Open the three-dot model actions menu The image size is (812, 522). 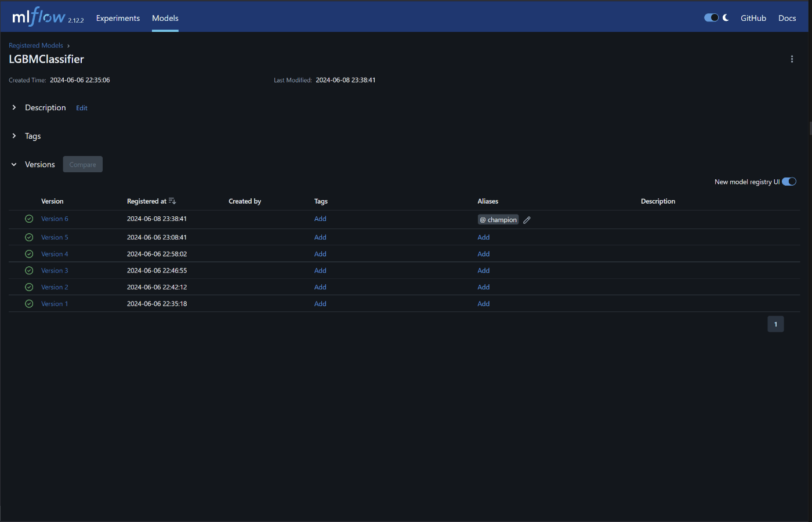pyautogui.click(x=792, y=59)
